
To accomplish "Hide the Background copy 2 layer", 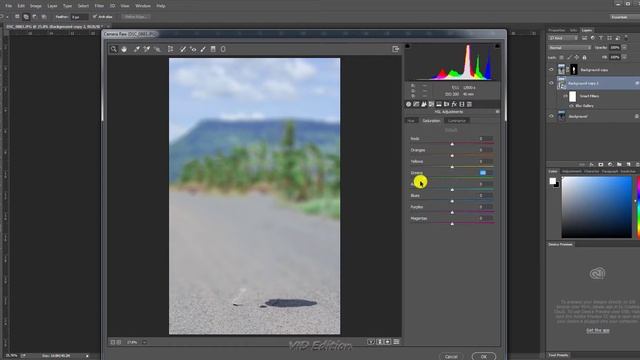I will (551, 83).
